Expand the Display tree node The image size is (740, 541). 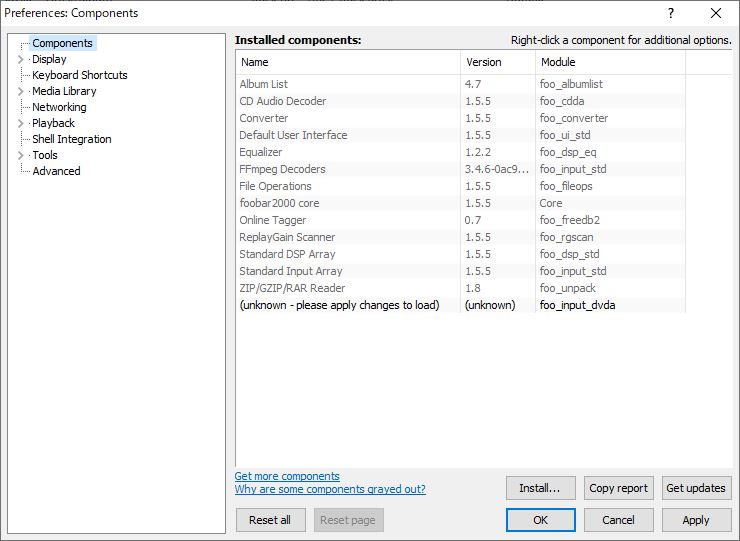pyautogui.click(x=20, y=59)
